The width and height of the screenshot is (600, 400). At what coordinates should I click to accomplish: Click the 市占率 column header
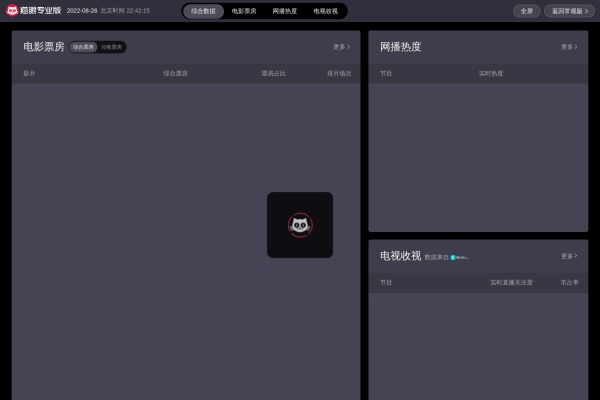[x=569, y=282]
